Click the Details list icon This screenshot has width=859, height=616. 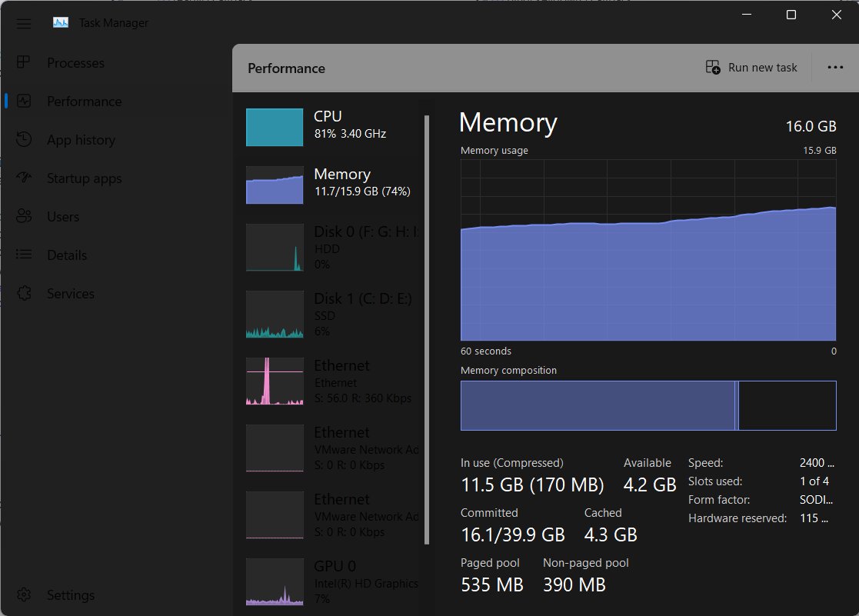point(24,255)
